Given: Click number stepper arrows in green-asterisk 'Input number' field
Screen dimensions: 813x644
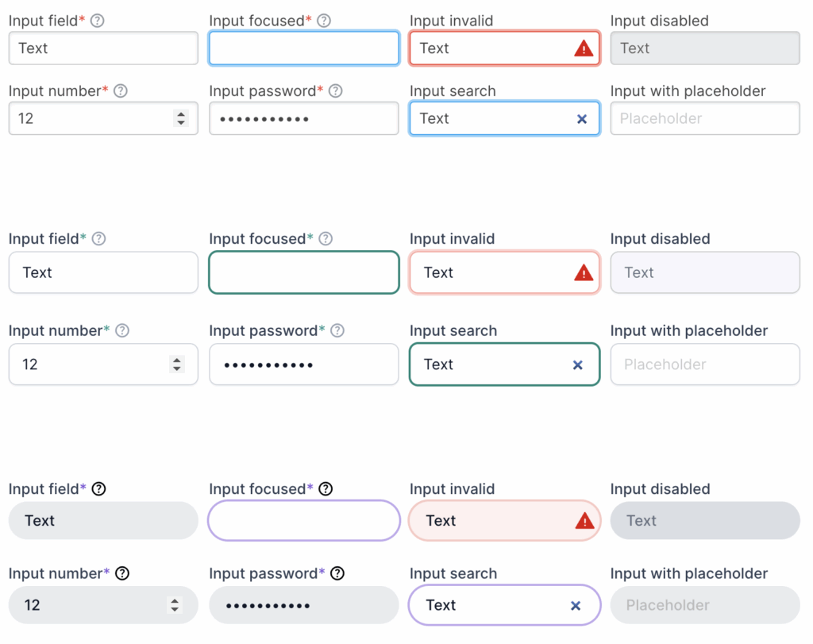Looking at the screenshot, I should pyautogui.click(x=177, y=365).
